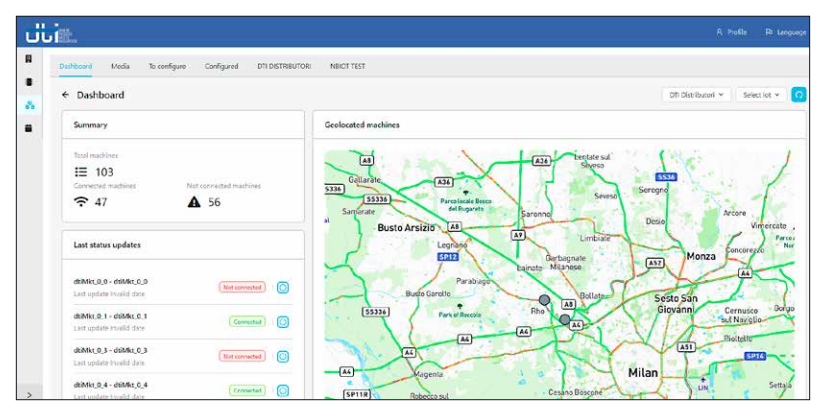
Task: Click the DTI logo in header
Action: click(x=51, y=33)
